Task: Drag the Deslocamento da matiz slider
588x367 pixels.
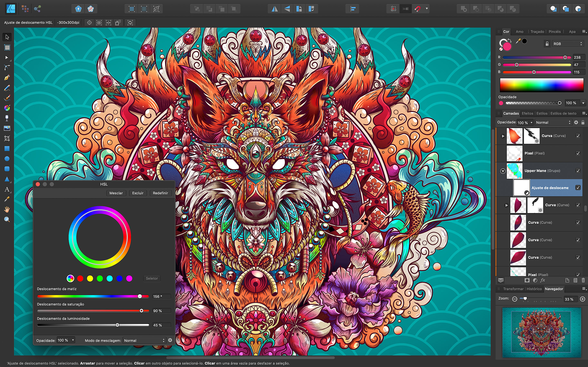Action: (140, 296)
